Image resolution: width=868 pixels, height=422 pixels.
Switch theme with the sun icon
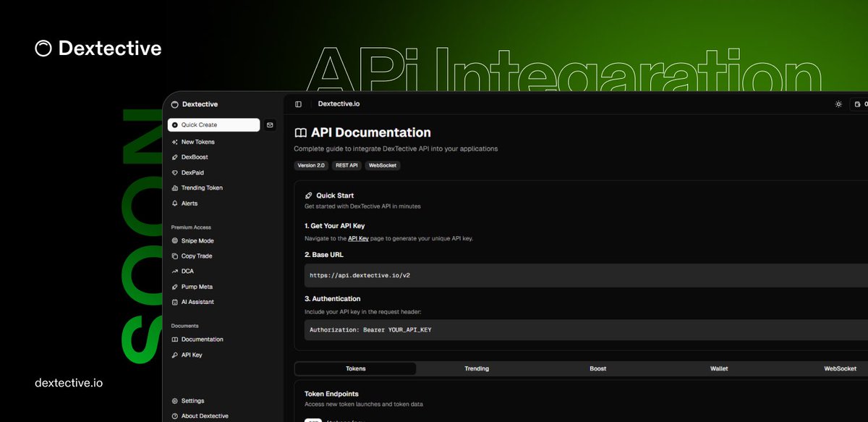click(838, 104)
